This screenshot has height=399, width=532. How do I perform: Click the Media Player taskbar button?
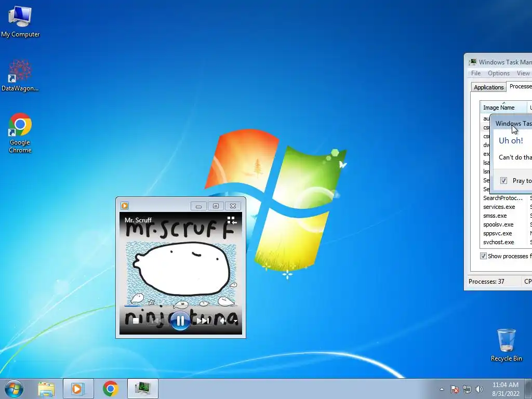pyautogui.click(x=78, y=389)
